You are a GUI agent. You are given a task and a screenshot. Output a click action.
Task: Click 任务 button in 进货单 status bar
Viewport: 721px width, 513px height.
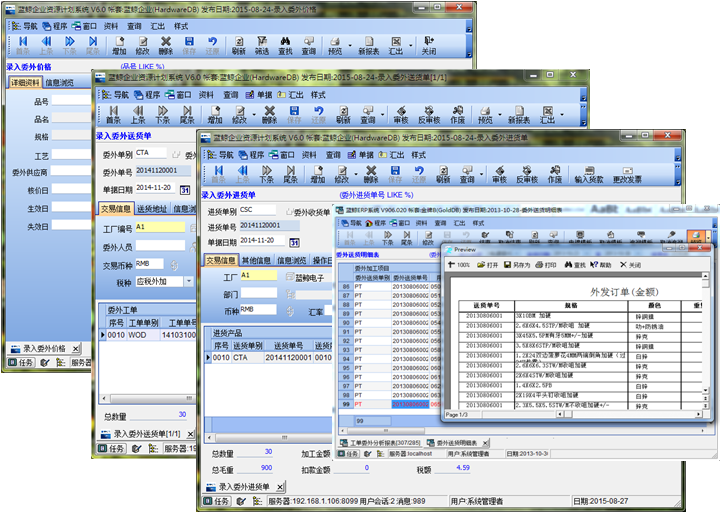pyautogui.click(x=216, y=501)
